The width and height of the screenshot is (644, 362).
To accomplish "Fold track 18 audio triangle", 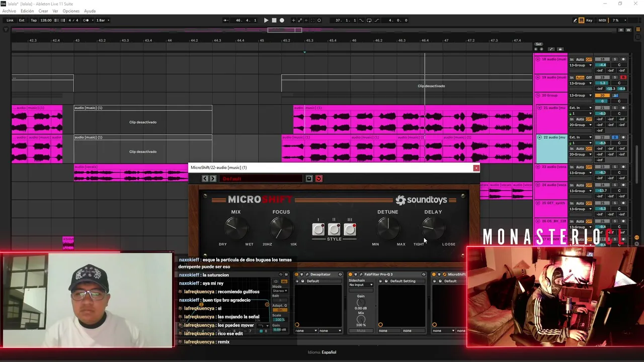I will 538,59.
